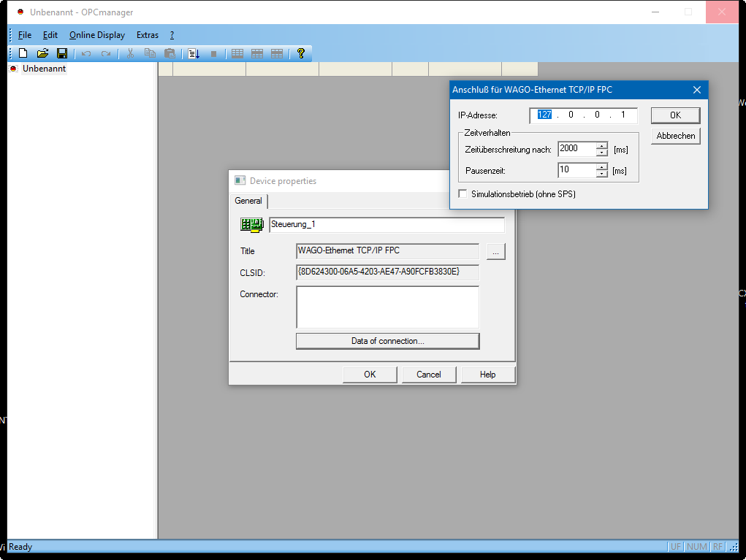Open the Extras menu
The width and height of the screenshot is (746, 560).
[148, 35]
